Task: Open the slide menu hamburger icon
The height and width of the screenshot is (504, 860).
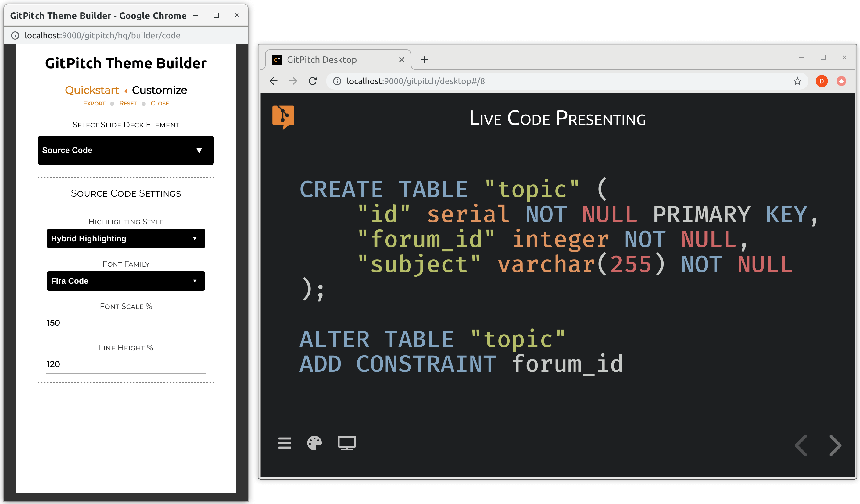Action: (285, 443)
